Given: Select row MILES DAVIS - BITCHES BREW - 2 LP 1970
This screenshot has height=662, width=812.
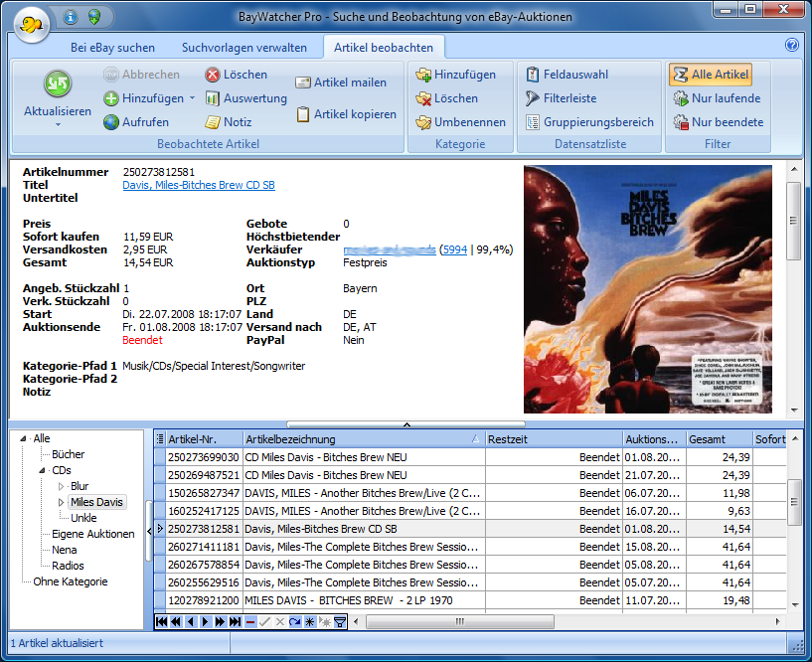Looking at the screenshot, I should coord(470,600).
